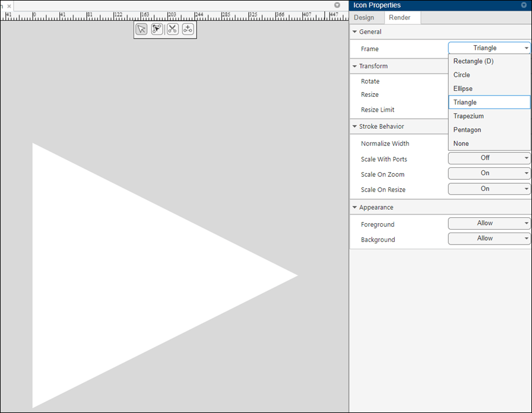Open Foreground Allow dropdown

point(489,223)
